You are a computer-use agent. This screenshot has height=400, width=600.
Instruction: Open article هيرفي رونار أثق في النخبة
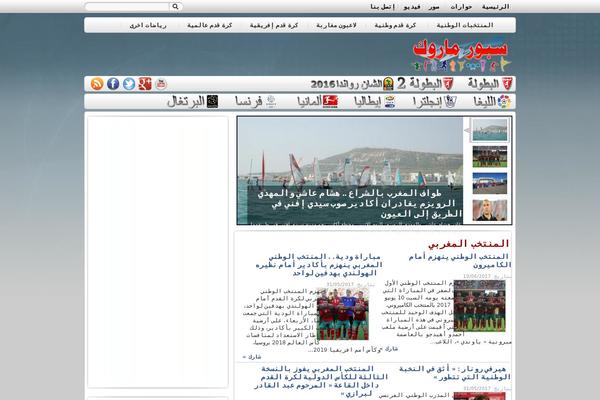pos(455,373)
